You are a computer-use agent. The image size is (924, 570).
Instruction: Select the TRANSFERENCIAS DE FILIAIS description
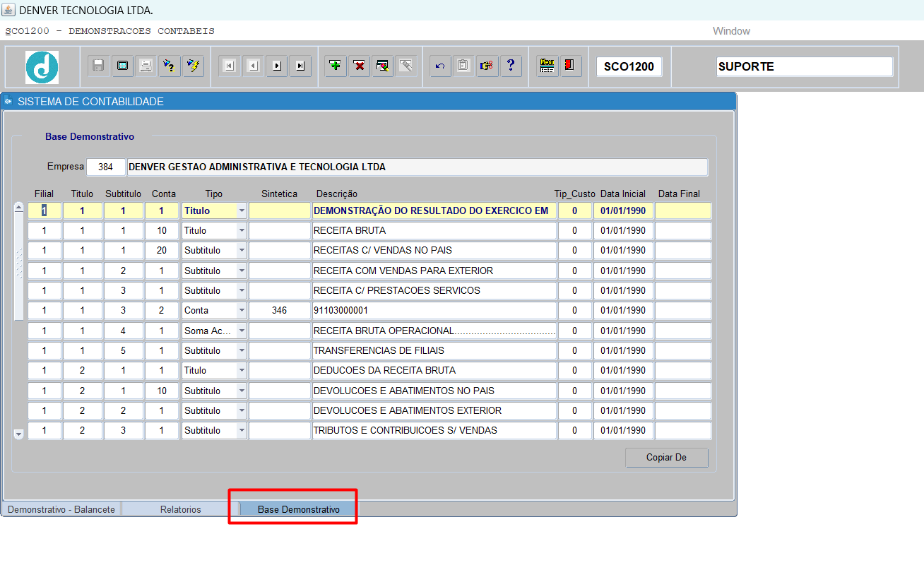point(434,350)
